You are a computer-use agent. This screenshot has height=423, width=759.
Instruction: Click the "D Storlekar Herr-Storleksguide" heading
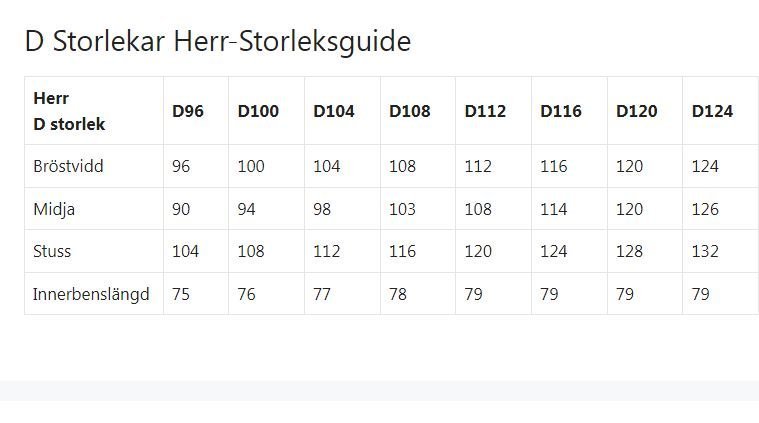tap(217, 42)
